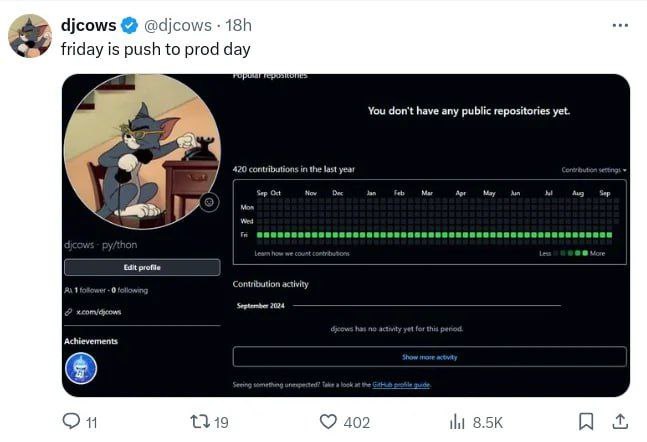Expand the Contribution settings dropdown
This screenshot has width=647, height=442.
tap(593, 170)
